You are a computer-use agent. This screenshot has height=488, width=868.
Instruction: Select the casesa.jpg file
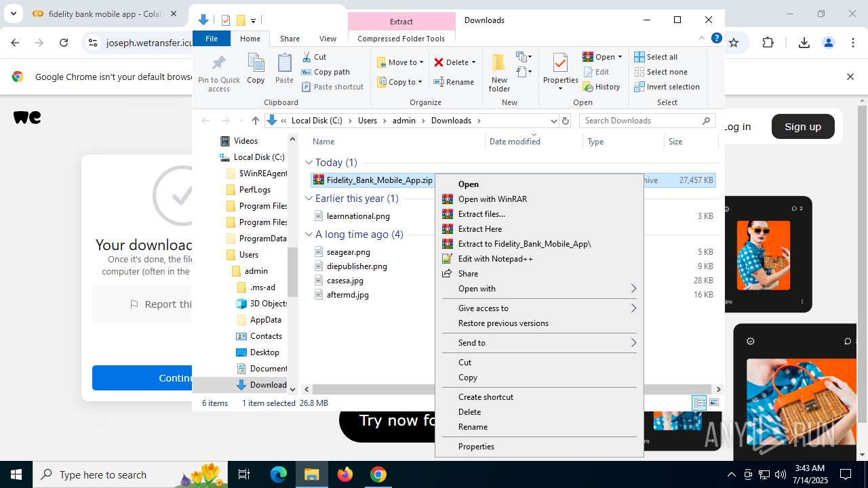[344, 281]
